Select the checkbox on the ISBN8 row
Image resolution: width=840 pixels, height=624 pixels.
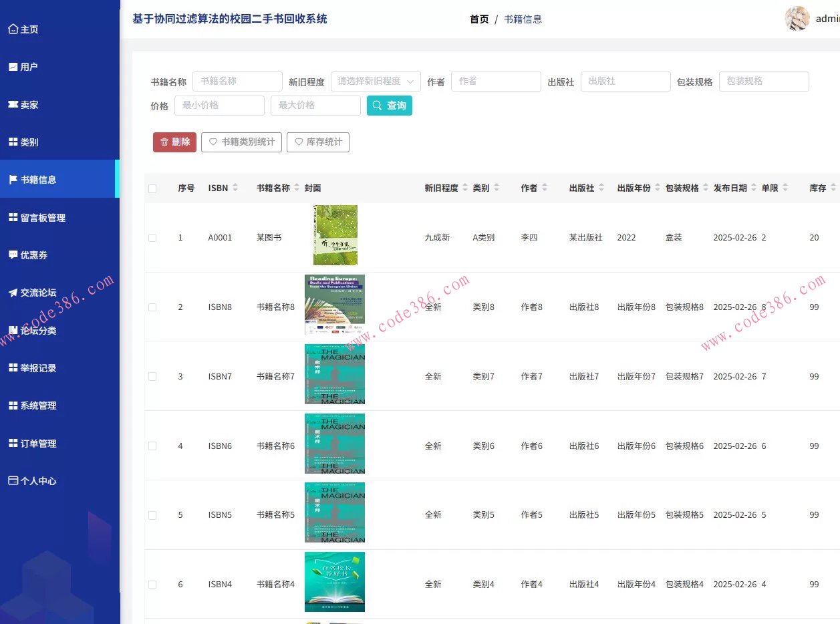point(152,307)
